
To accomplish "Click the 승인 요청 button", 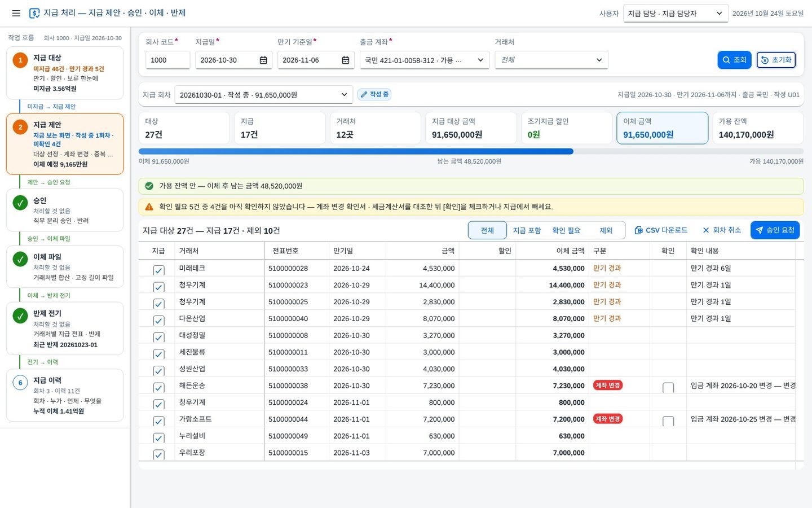I will pyautogui.click(x=775, y=230).
